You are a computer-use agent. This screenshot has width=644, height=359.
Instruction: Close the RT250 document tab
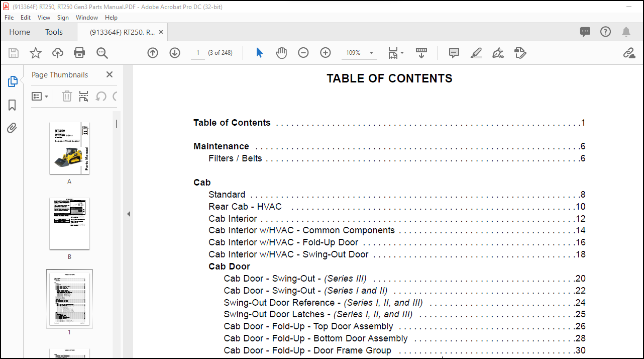coord(161,32)
